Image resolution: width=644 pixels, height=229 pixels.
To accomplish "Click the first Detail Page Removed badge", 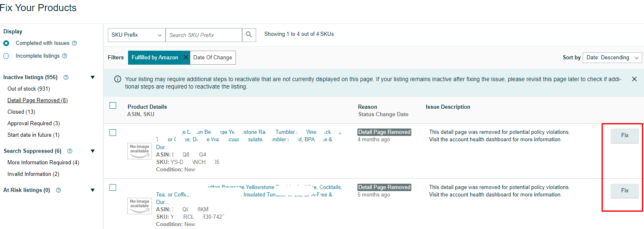I will (385, 132).
